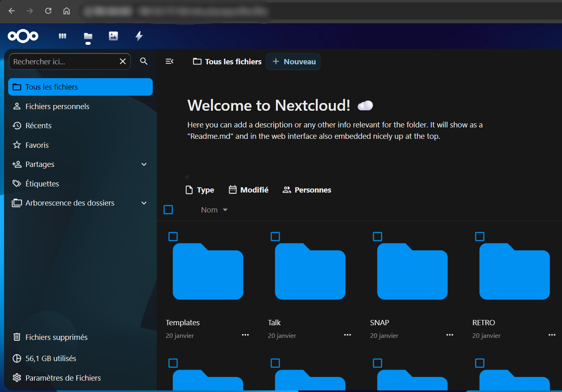
Task: Open the Photos app icon
Action: pyautogui.click(x=113, y=36)
